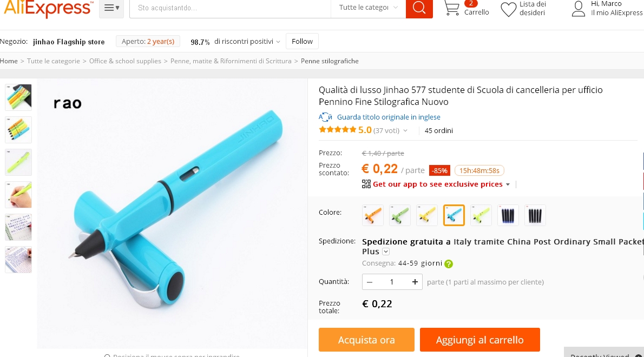The width and height of the screenshot is (644, 357).
Task: Click the user account profile icon
Action: pos(579,9)
